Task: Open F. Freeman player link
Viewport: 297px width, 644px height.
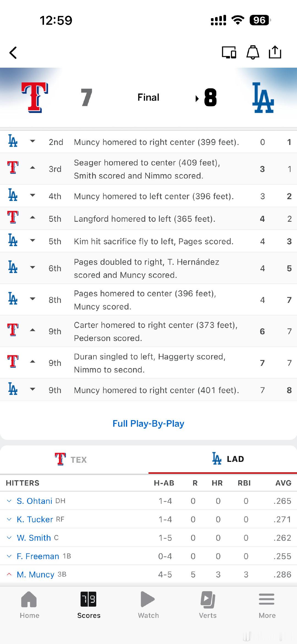Action: (38, 556)
